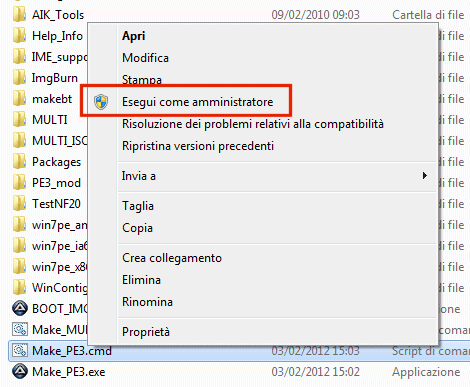Select the Packages folder icon
Viewport: 470px width, 387px height.
(x=19, y=162)
